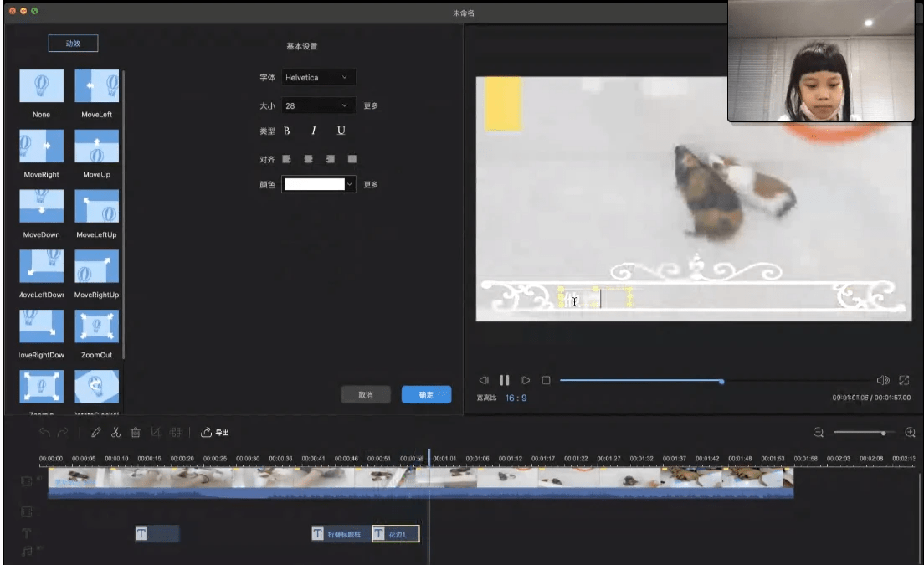Select the 花边1 text clip on timeline
Screen dimensions: 924x565
point(396,534)
